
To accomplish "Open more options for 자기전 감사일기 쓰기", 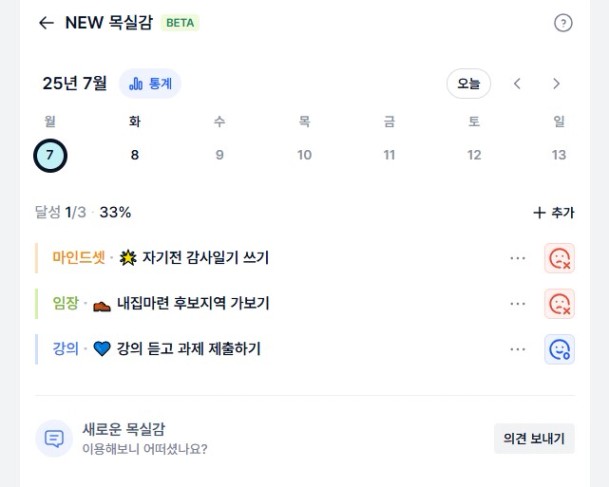I will tap(518, 258).
